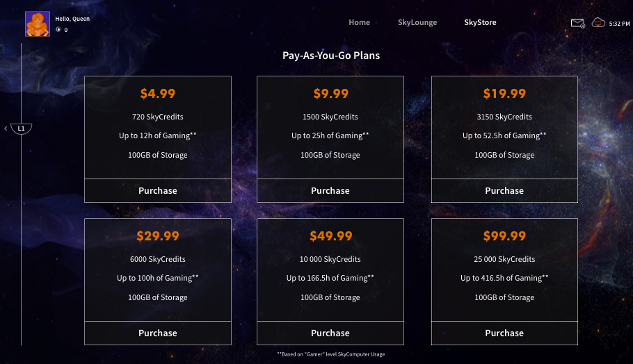Buy the $49.99 plan
Screen dimensions: 633x364
coord(330,333)
